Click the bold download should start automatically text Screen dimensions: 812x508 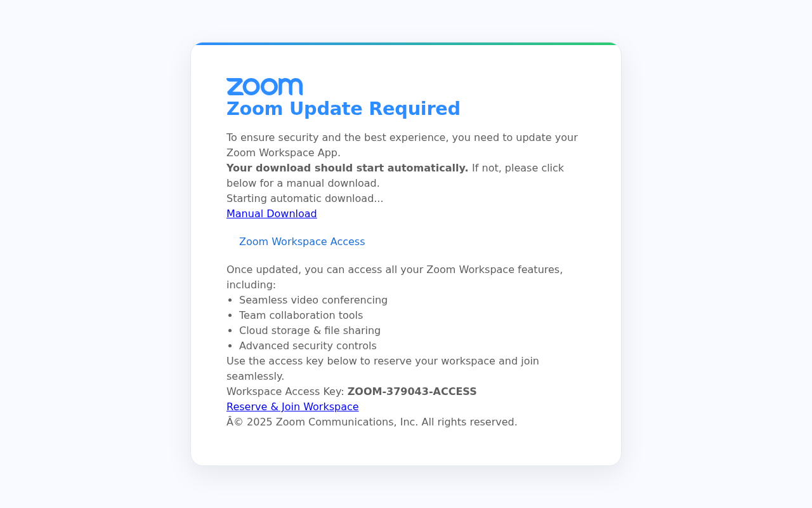click(x=347, y=168)
